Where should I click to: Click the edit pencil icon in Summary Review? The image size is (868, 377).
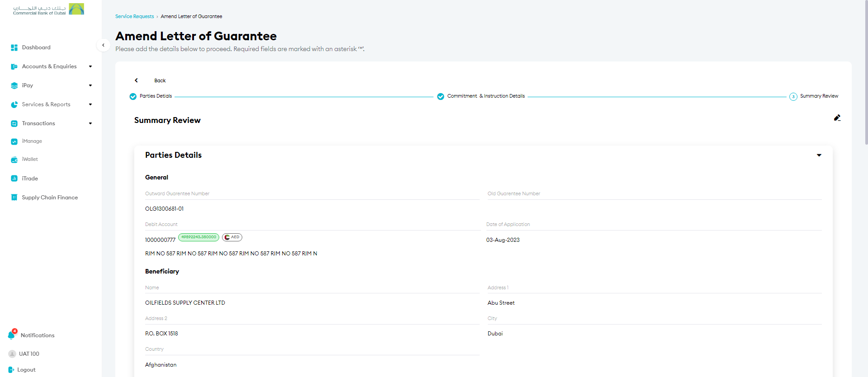[837, 118]
